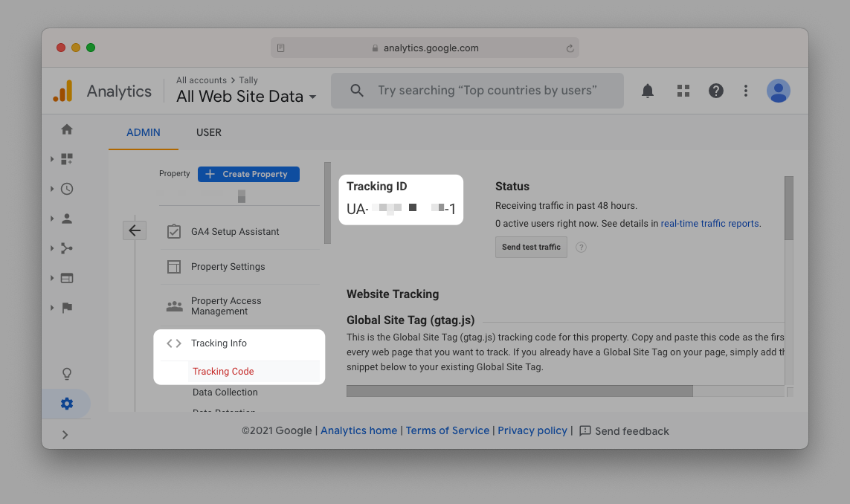Image resolution: width=850 pixels, height=504 pixels.
Task: Open the user account avatar
Action: coord(779,91)
